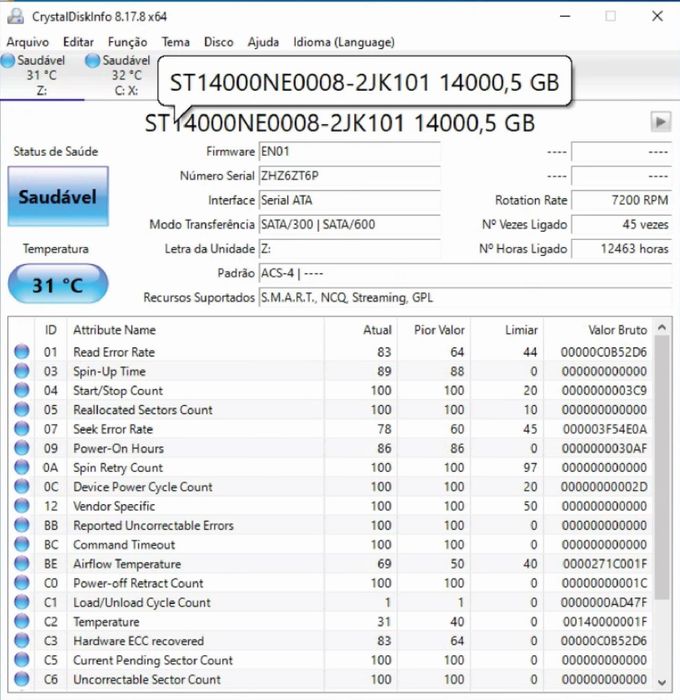Minimize the CrystalDiskInfo window
This screenshot has width=680, height=700.
(565, 16)
